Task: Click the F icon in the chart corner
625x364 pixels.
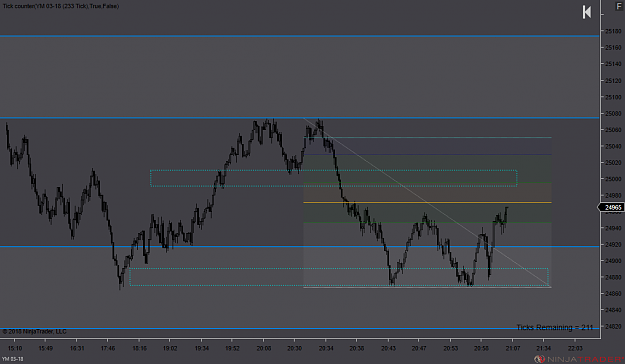Action: 619,6
